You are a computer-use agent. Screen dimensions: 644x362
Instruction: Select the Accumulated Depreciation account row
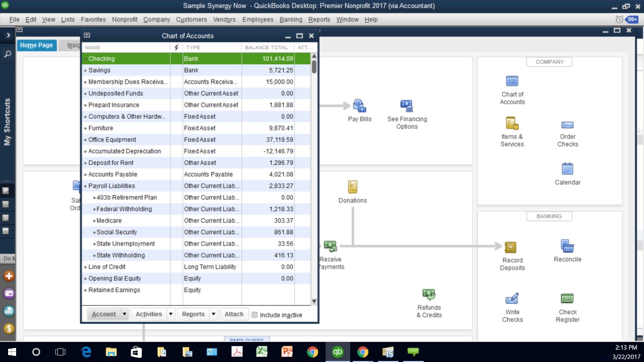(196, 151)
